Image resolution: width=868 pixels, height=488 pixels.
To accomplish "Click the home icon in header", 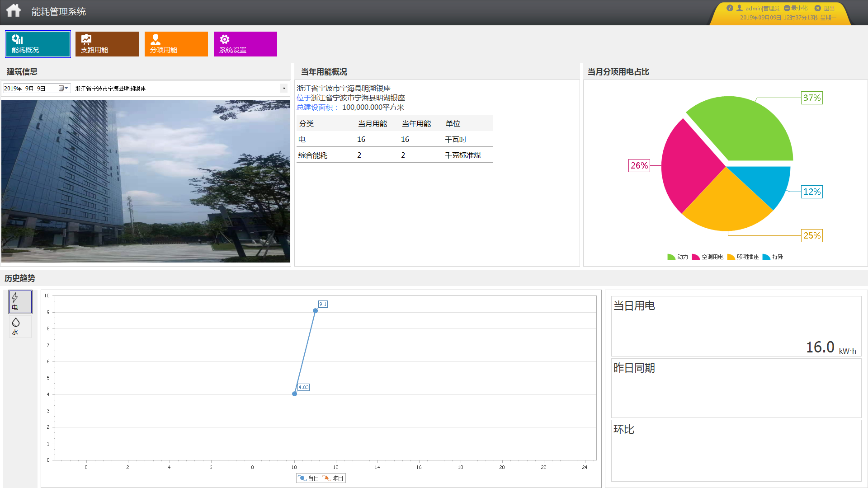I will (14, 11).
